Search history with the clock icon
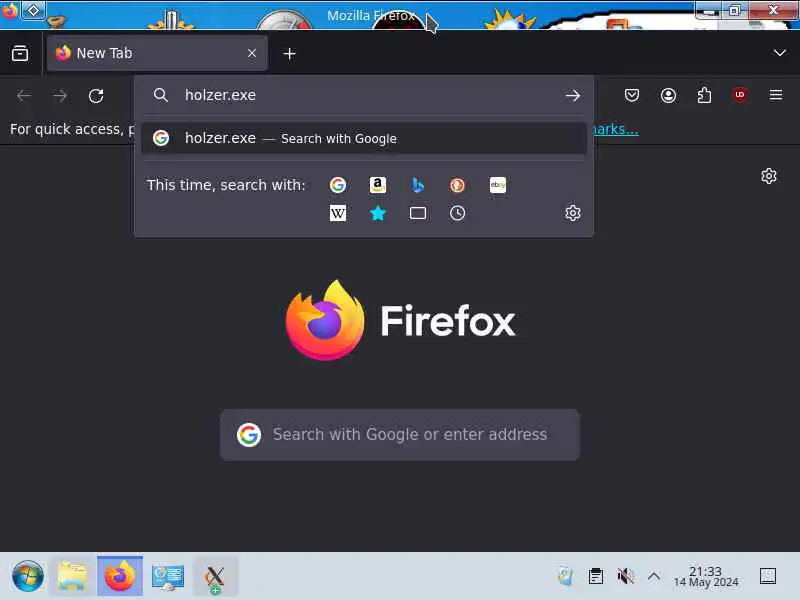The image size is (800, 600). point(458,213)
